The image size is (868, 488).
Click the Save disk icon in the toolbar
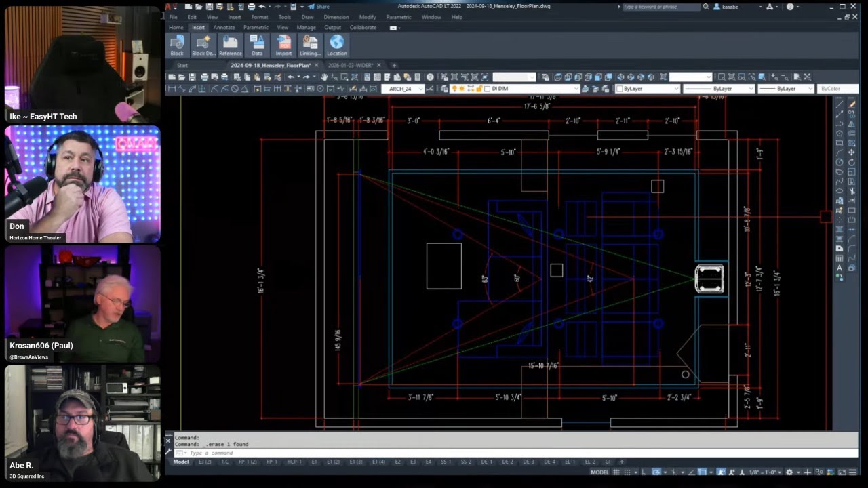tap(192, 77)
